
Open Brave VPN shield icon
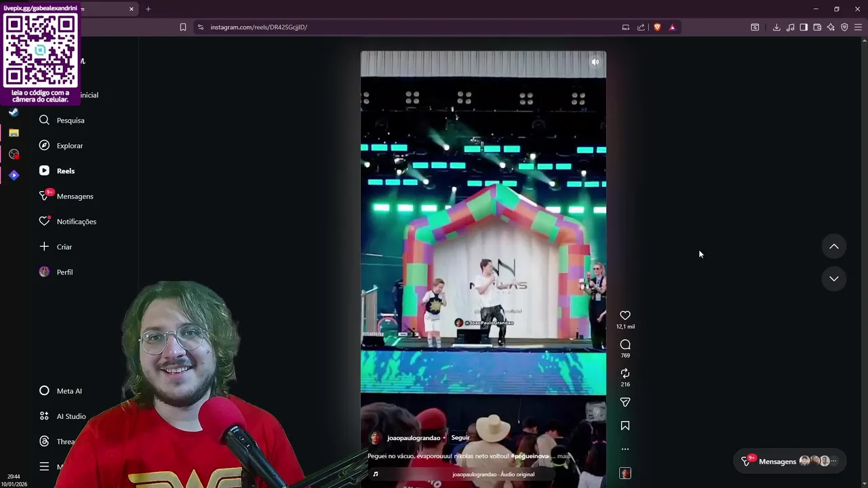[x=844, y=27]
